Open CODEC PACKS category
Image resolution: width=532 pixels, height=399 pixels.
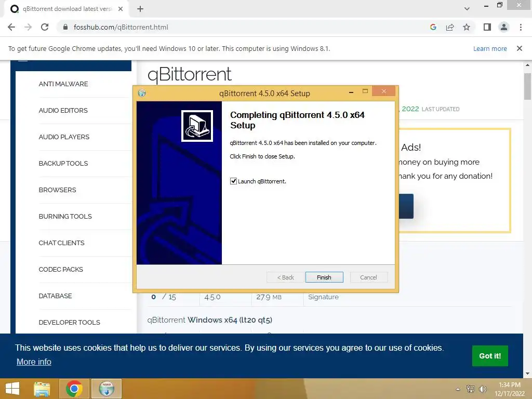(61, 269)
